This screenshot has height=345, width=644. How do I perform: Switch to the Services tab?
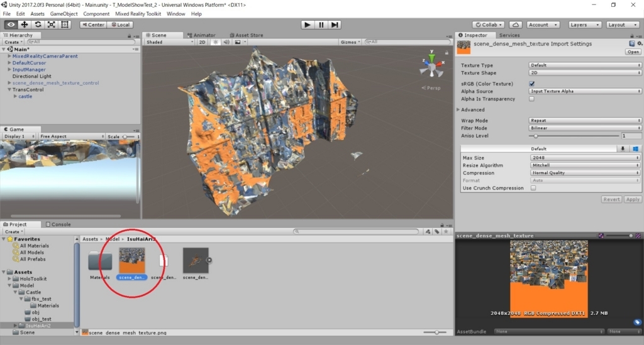click(x=509, y=35)
